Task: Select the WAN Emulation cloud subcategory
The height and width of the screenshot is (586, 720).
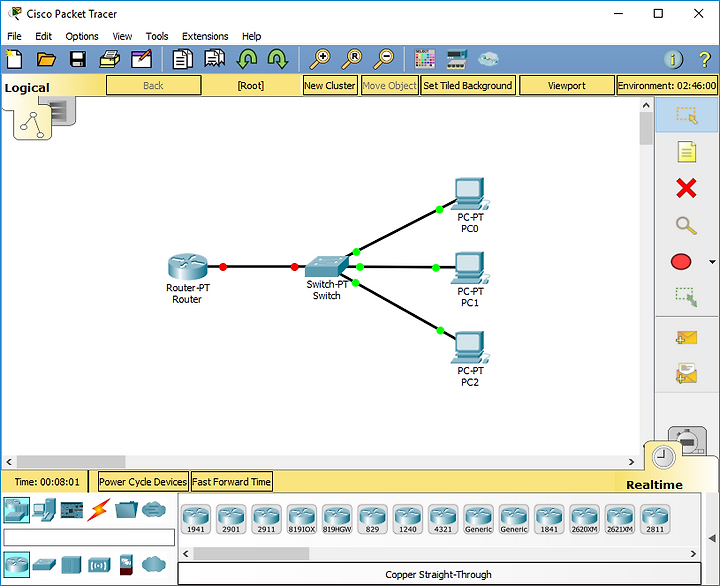Action: pos(154,564)
